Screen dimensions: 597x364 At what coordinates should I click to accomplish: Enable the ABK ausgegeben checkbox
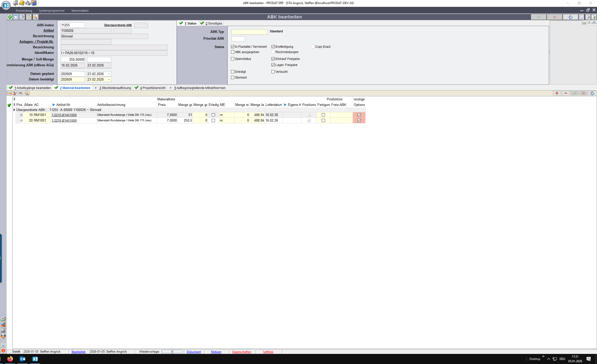click(233, 52)
